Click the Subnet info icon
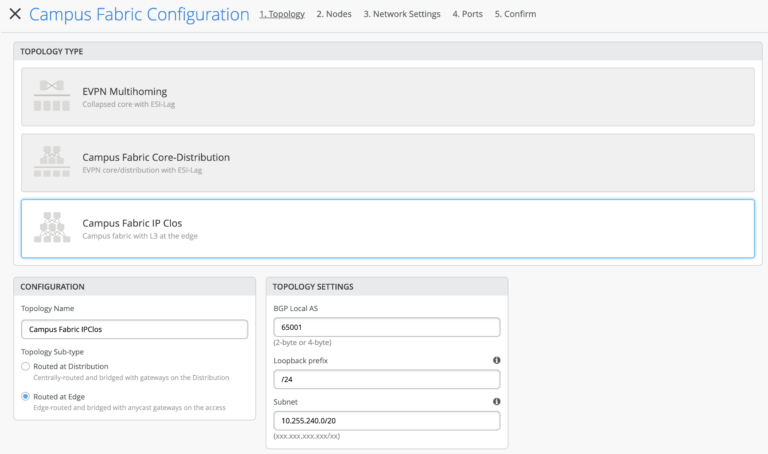Screen dimensions: 768x454 (496, 402)
